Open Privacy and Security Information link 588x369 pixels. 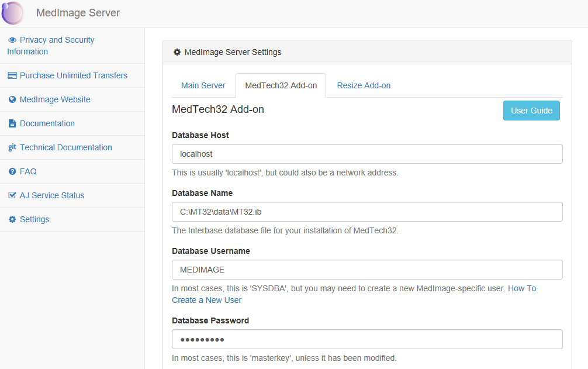click(x=51, y=46)
